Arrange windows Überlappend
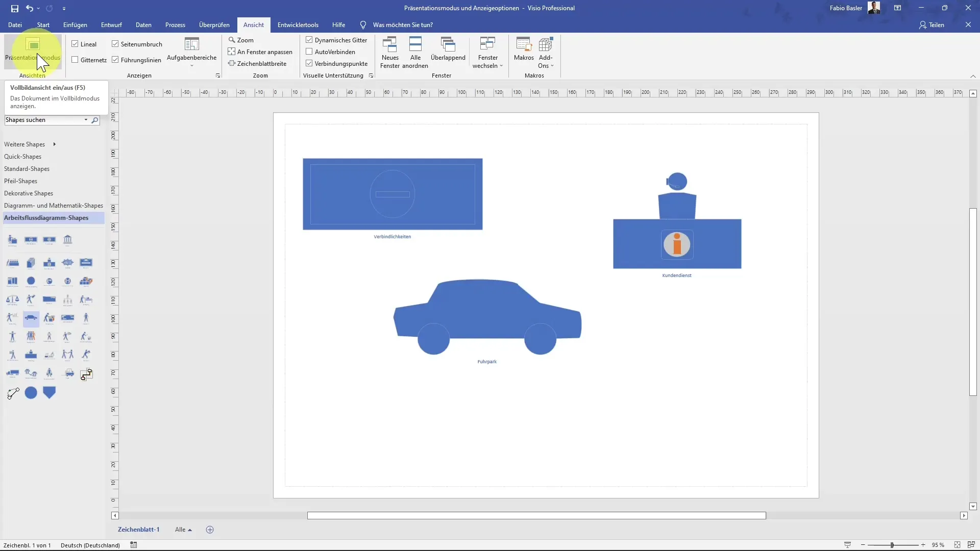 tap(448, 49)
